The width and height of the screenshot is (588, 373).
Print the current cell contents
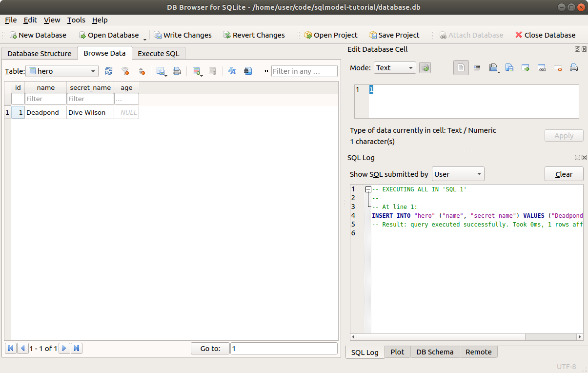coord(574,68)
